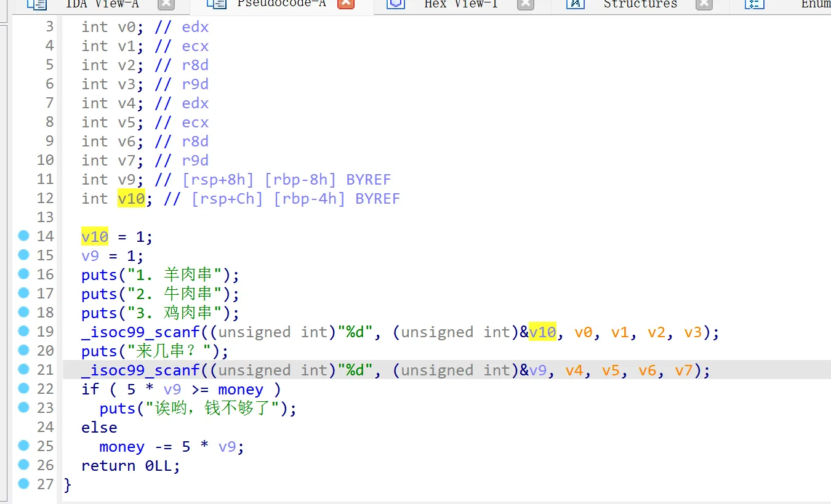Click the IDA View-A tab icon
Screen dimensions: 831x504
pos(36,4)
